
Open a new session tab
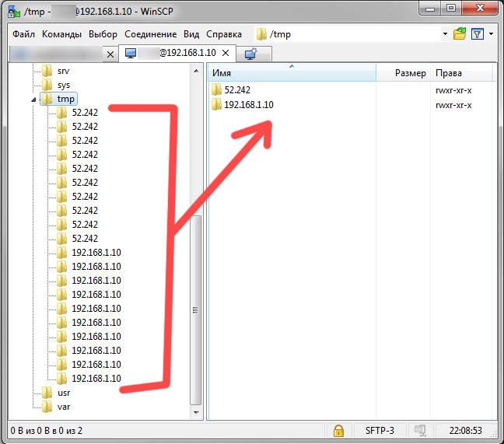click(x=251, y=54)
